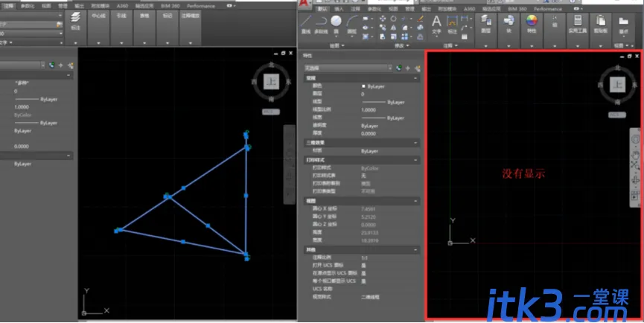The height and width of the screenshot is (323, 644).
Task: Click the 1.0000 linetype scale value
Action: (x=369, y=110)
